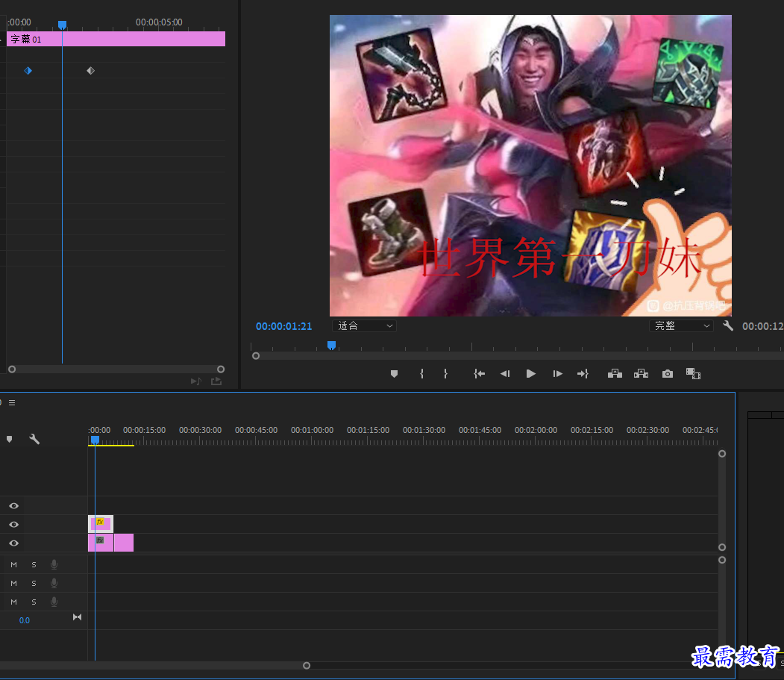
Task: Mute the second audio track
Action: 14,584
